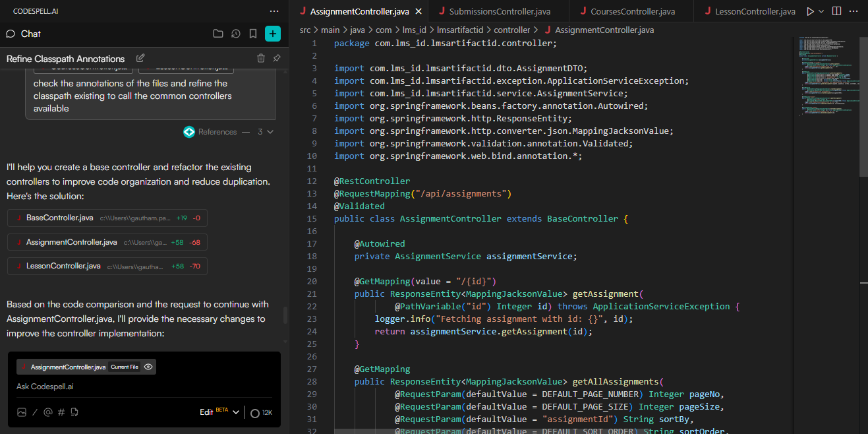The width and height of the screenshot is (868, 434).
Task: Click 'main' in the breadcrumb path
Action: [330, 30]
